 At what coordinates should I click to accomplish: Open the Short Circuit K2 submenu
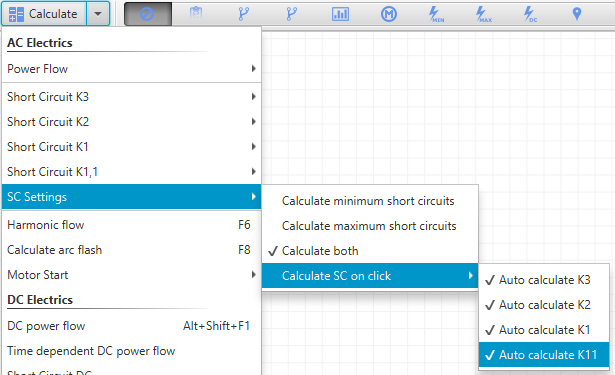click(x=131, y=122)
